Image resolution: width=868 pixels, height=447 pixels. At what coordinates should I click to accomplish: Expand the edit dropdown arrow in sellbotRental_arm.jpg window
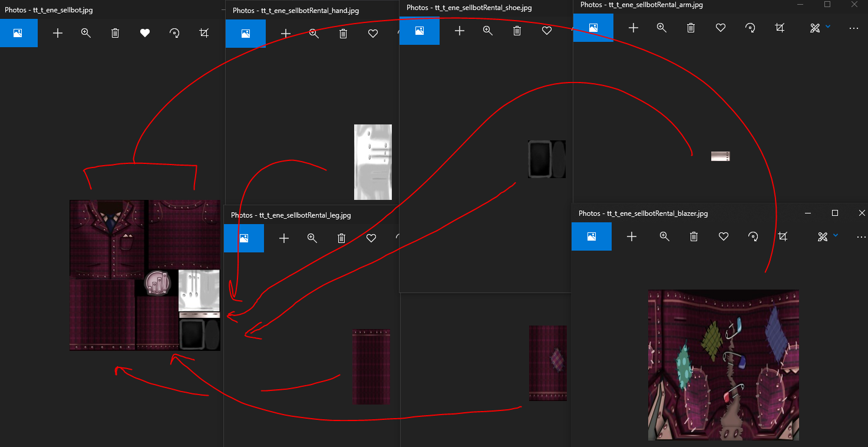(x=828, y=27)
